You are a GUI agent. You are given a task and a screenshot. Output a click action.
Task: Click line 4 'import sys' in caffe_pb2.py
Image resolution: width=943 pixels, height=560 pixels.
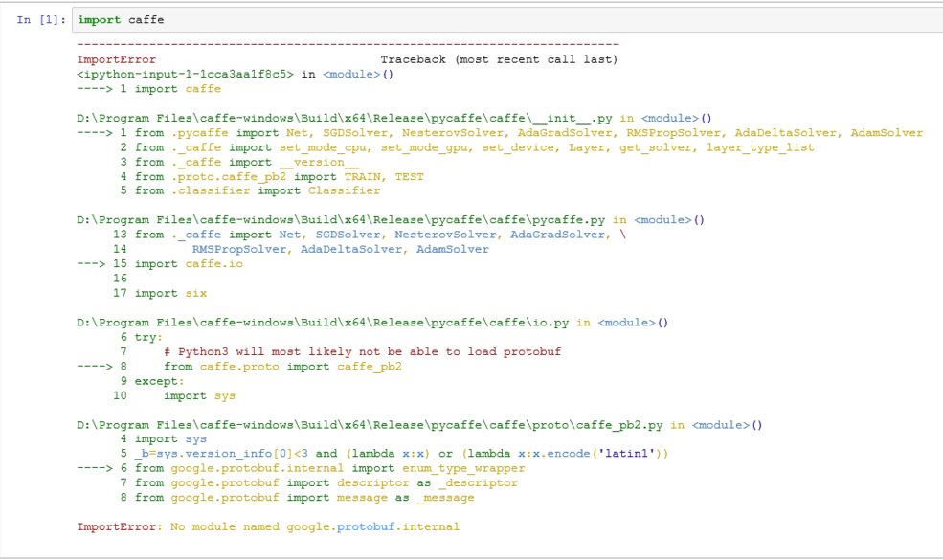[x=163, y=439]
